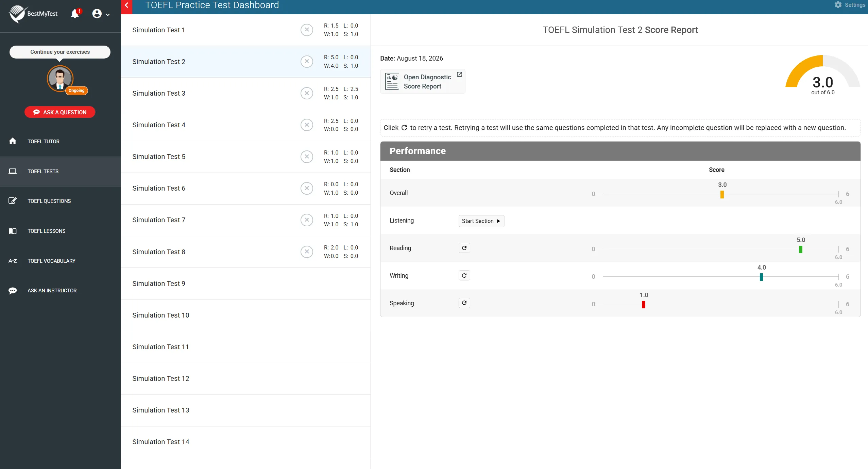Click the green Reading 5.0 score marker

800,249
